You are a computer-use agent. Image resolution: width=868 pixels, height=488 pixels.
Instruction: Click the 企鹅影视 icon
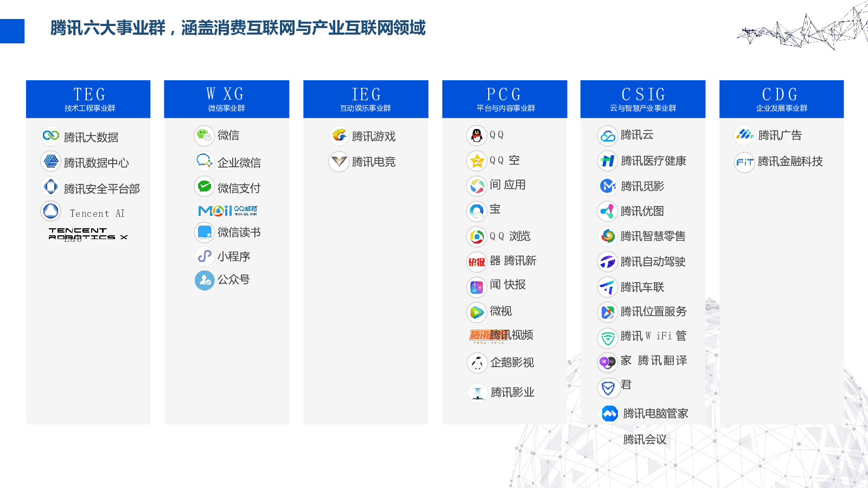pos(477,363)
